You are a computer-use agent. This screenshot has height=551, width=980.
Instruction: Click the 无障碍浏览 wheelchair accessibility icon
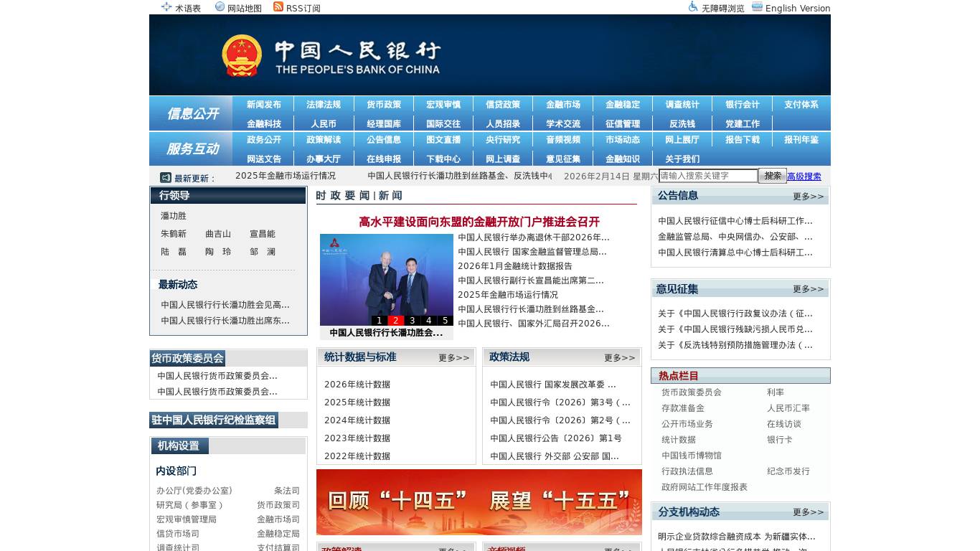pyautogui.click(x=692, y=7)
